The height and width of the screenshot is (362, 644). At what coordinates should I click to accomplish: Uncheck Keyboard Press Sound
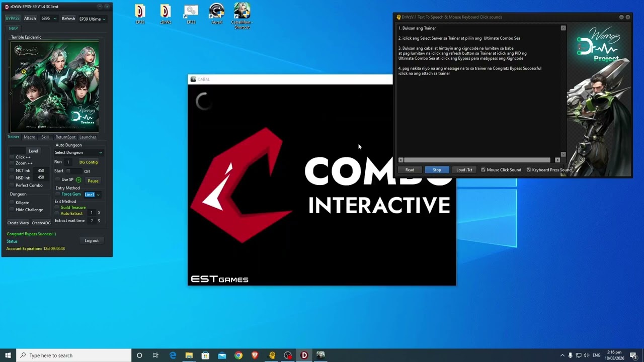[x=529, y=170]
